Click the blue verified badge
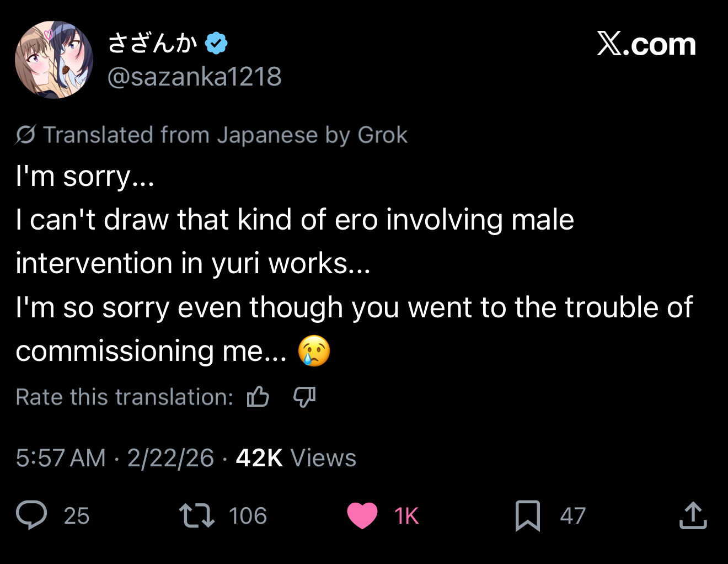The width and height of the screenshot is (728, 564). 216,43
